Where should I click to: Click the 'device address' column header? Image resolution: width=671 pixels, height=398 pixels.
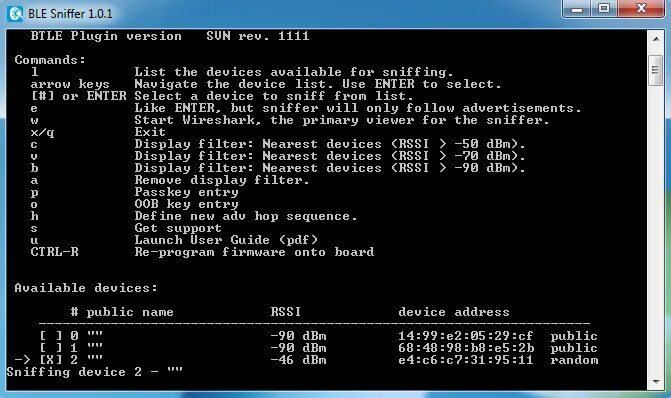[x=454, y=312]
